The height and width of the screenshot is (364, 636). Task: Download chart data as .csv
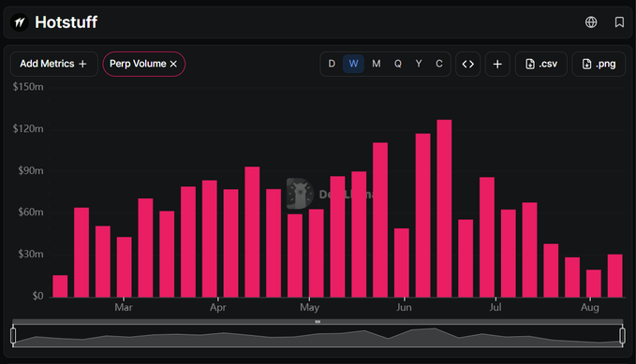[x=541, y=64]
